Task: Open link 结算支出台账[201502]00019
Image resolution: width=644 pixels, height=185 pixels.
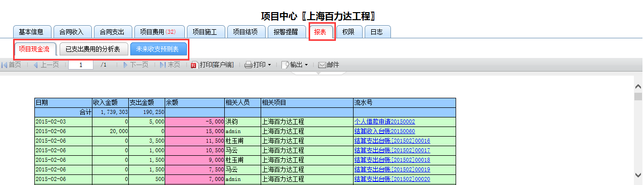Action: (392, 169)
